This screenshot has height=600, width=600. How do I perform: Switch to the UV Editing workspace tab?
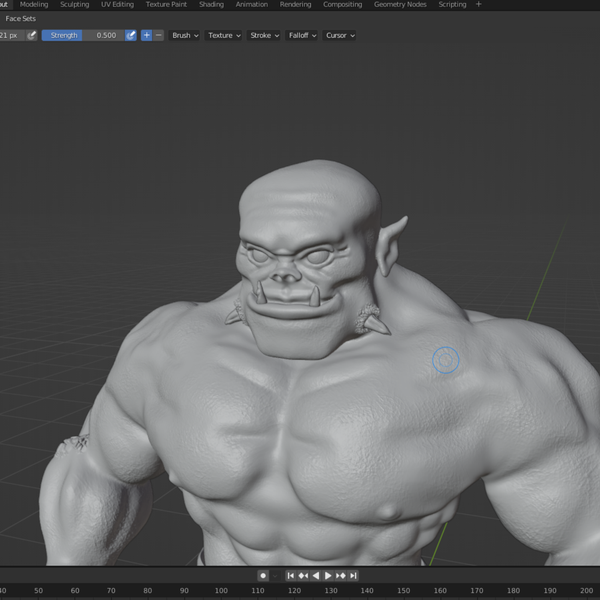[117, 4]
